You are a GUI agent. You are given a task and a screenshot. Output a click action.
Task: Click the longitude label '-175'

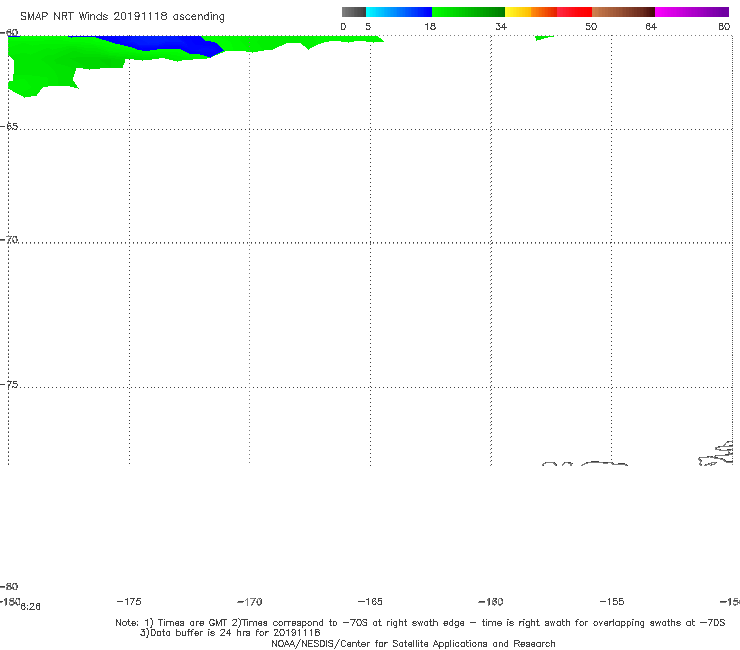coord(129,601)
